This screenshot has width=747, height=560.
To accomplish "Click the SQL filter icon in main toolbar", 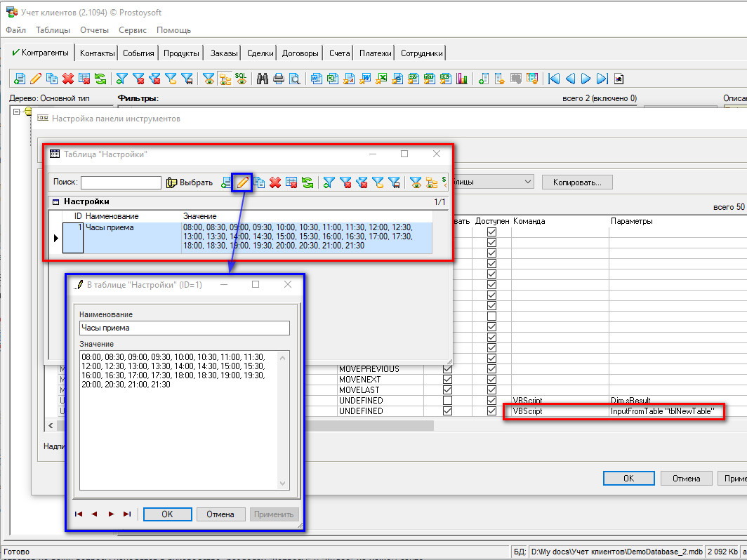I will (241, 79).
